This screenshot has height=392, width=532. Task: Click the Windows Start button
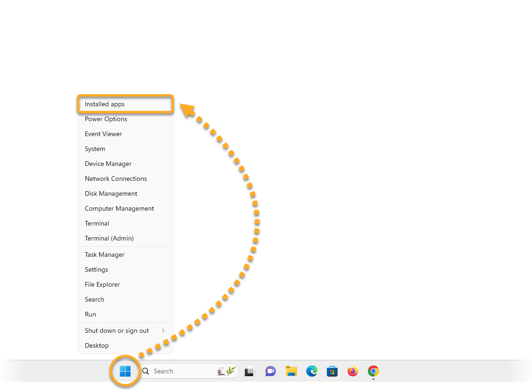pos(125,371)
